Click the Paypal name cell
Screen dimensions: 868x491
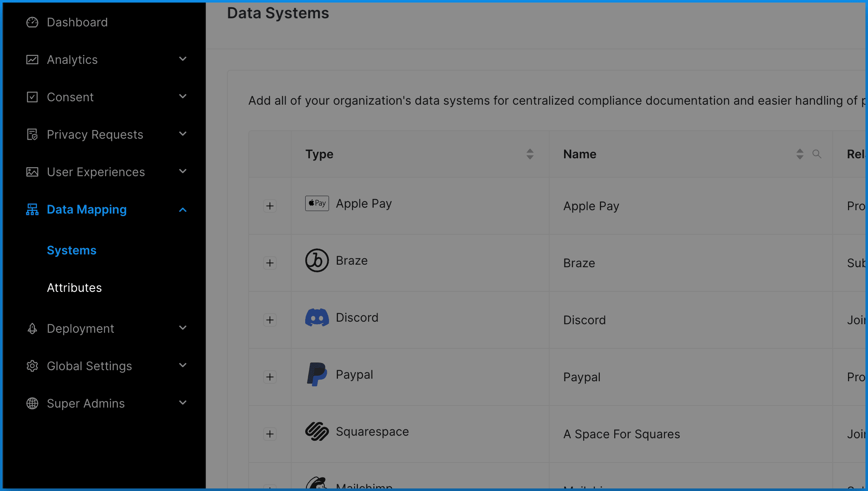pos(582,377)
